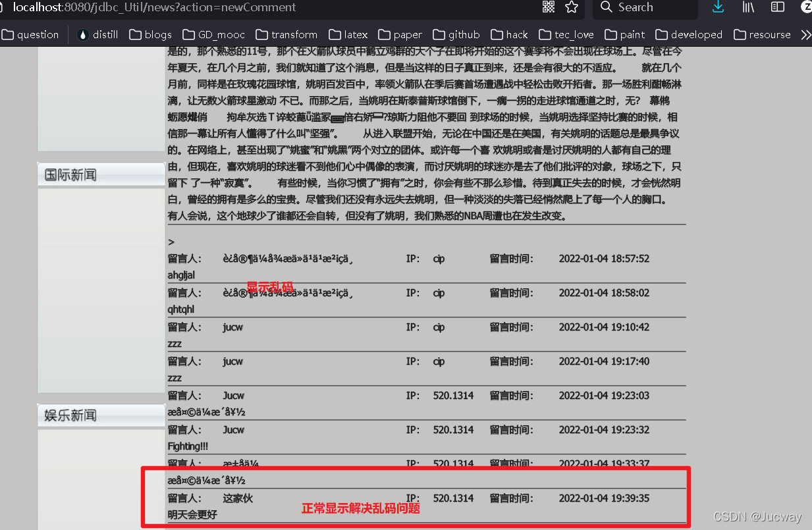Viewport: 812px width, 530px height.
Task: Open the QR code generator in address bar
Action: click(x=549, y=7)
